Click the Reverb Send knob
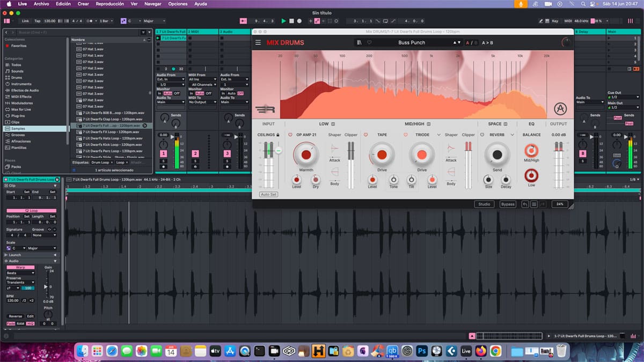This screenshot has width=644, height=362. (497, 154)
